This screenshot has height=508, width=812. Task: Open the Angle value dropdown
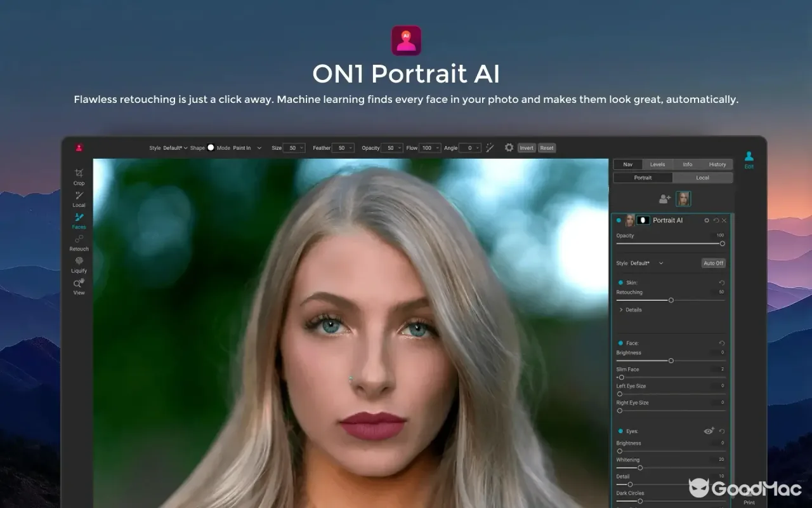pyautogui.click(x=470, y=148)
